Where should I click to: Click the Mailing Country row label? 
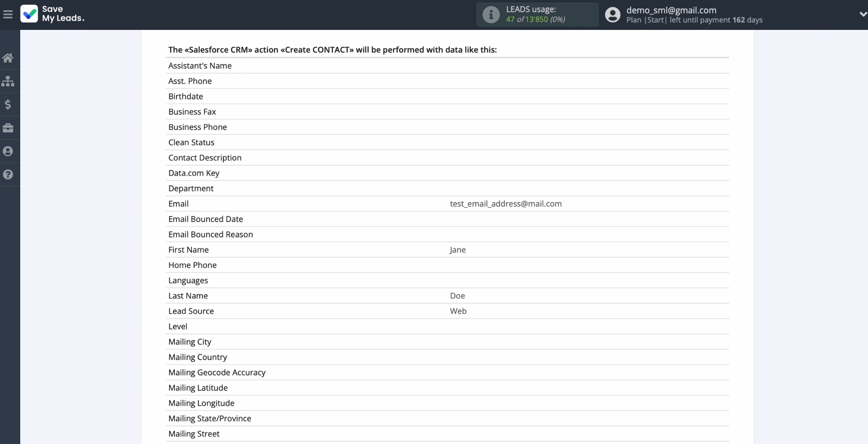coord(198,357)
